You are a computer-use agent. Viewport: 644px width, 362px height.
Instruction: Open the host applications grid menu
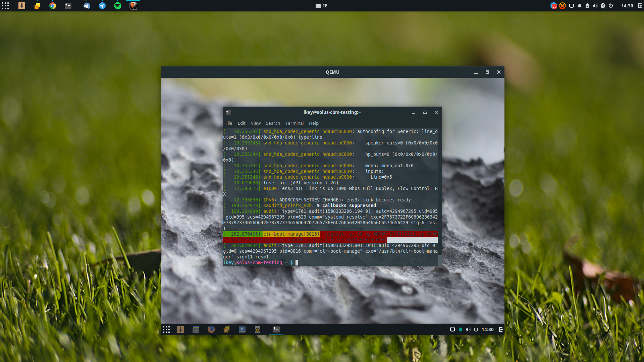pyautogui.click(x=5, y=6)
